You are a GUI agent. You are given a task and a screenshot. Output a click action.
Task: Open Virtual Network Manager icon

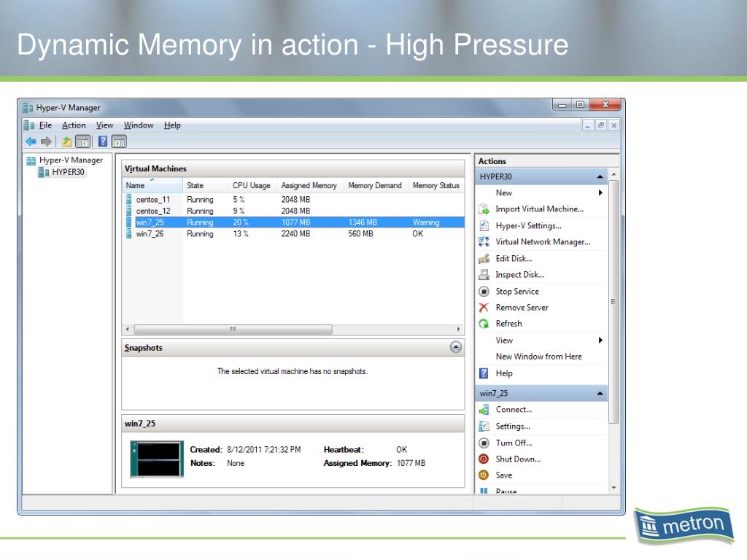[484, 242]
